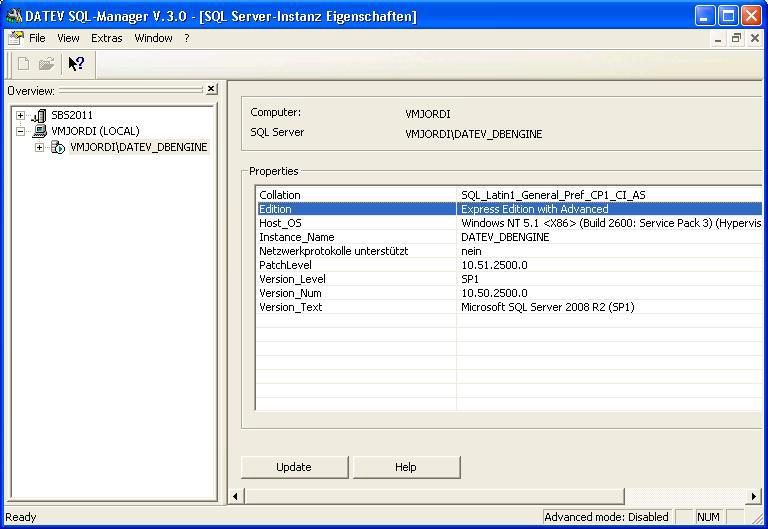Activate the context help pointer icon
This screenshot has width=768, height=529.
(76, 64)
